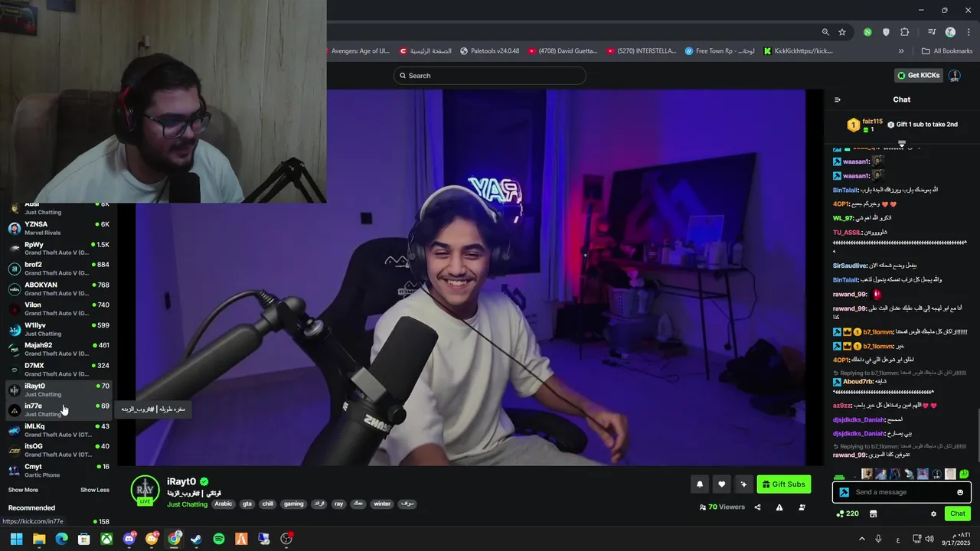Open the chat shop store icon

(873, 514)
